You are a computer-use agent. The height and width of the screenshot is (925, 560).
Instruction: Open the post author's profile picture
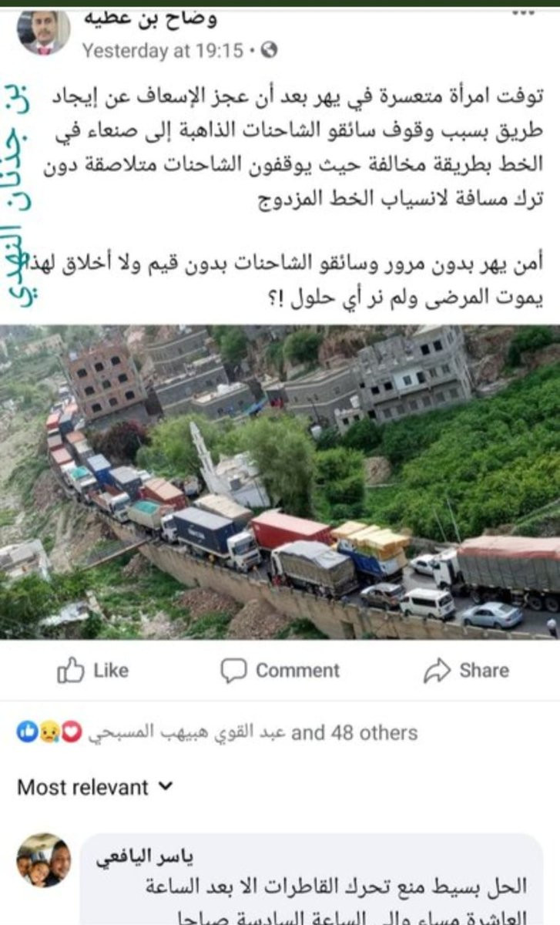coord(44,32)
